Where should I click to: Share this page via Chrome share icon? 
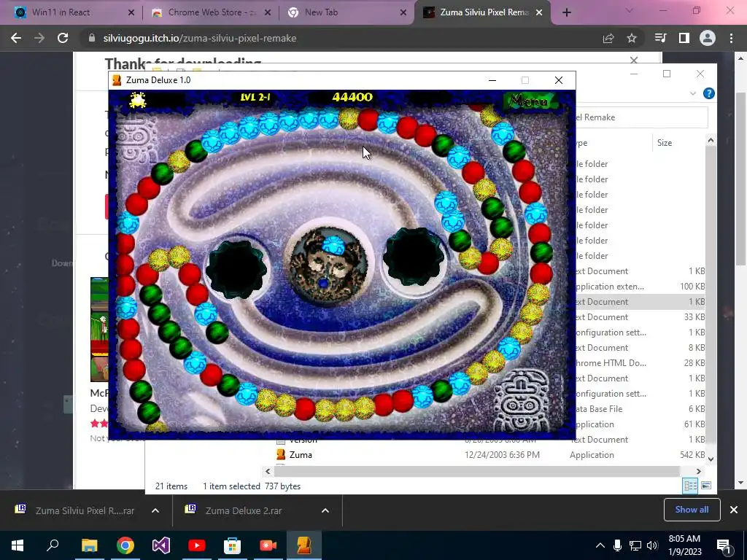coord(608,38)
